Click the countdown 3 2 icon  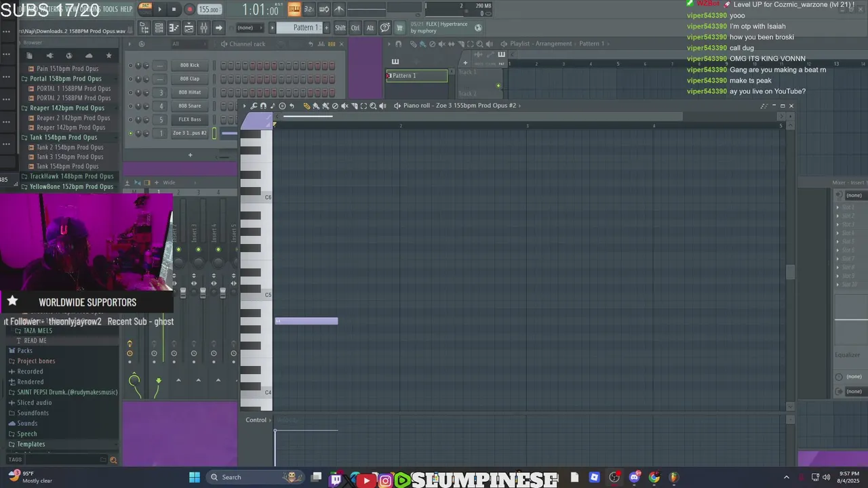point(309,9)
